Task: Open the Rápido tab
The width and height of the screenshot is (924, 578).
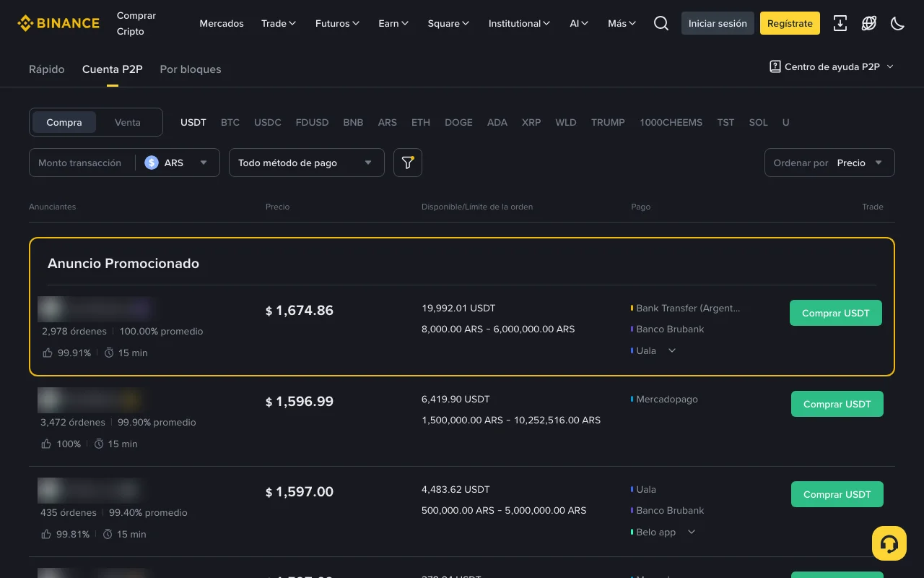Action: 47,69
